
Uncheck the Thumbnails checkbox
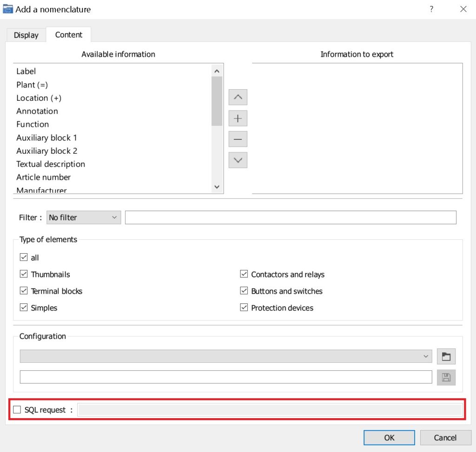pos(24,275)
